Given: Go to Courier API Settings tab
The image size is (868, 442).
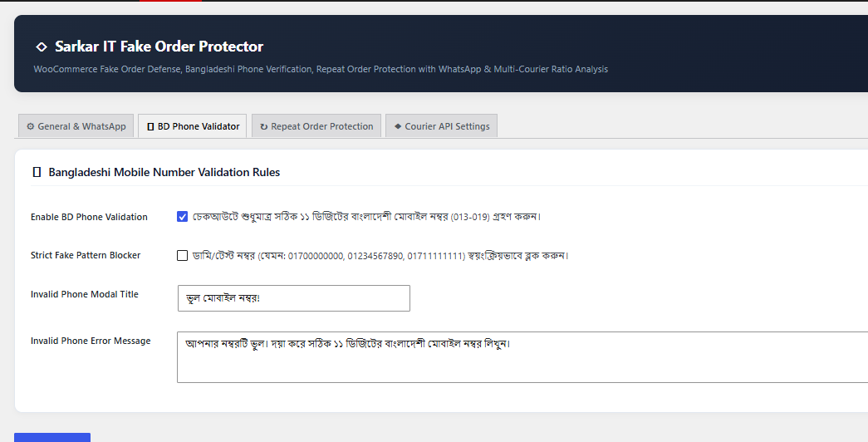Looking at the screenshot, I should 441,126.
